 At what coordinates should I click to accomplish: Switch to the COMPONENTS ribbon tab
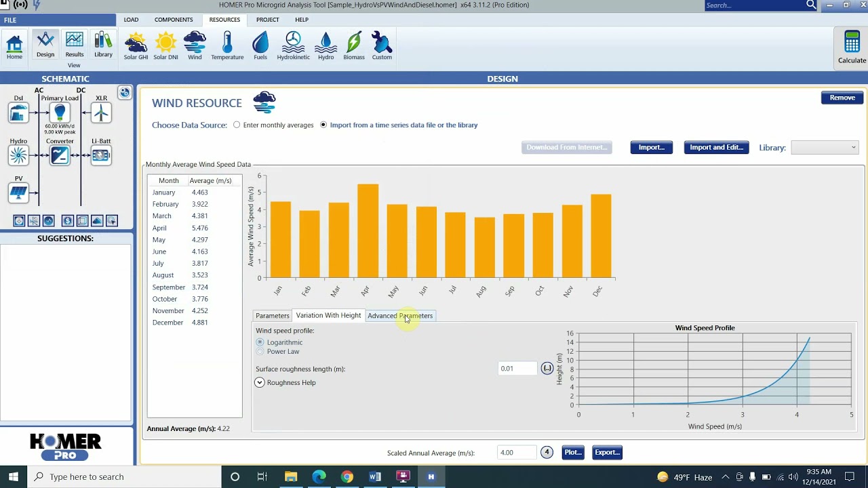[x=174, y=20]
